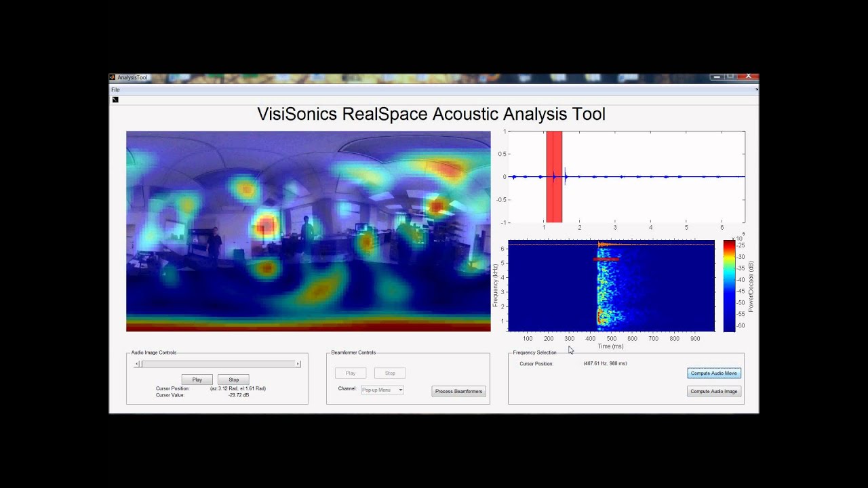Screen dimensions: 868x488
Task: Click the acoustic heatmap panorama image
Action: coord(308,231)
